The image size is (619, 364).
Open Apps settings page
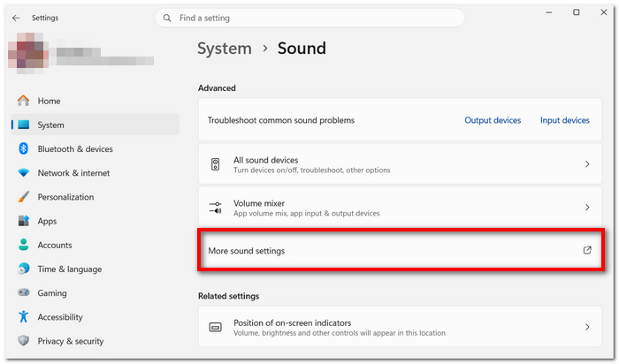[x=96, y=221]
